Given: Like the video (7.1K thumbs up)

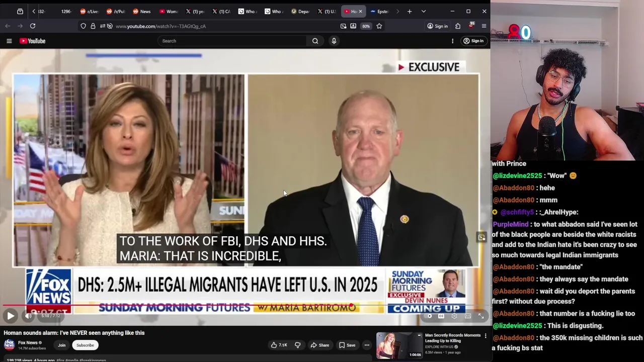Looking at the screenshot, I should click(x=279, y=345).
